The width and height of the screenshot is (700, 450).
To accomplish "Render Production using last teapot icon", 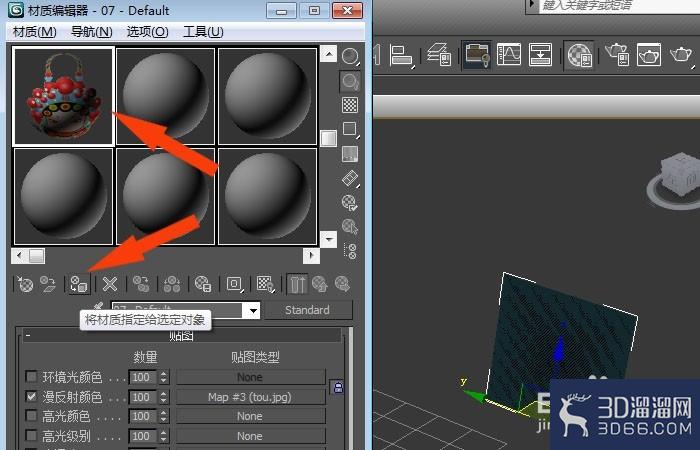I will (x=681, y=54).
